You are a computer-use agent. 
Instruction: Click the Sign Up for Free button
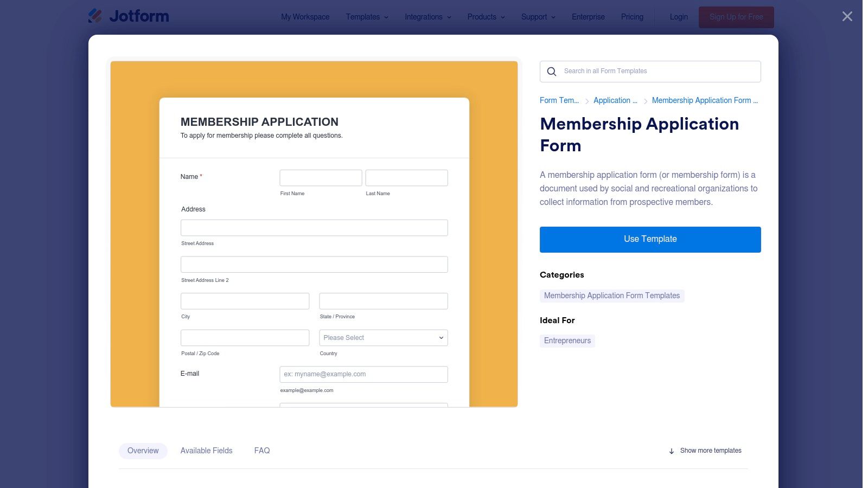click(736, 17)
